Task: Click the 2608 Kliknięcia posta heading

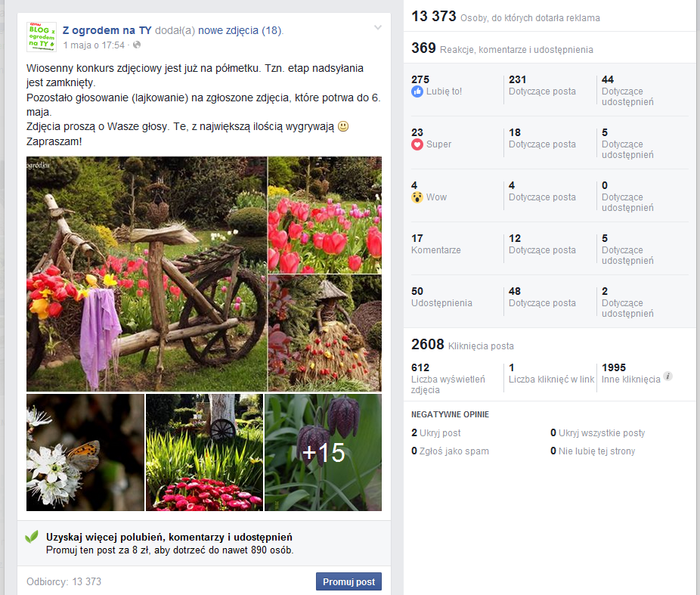Action: tap(462, 346)
